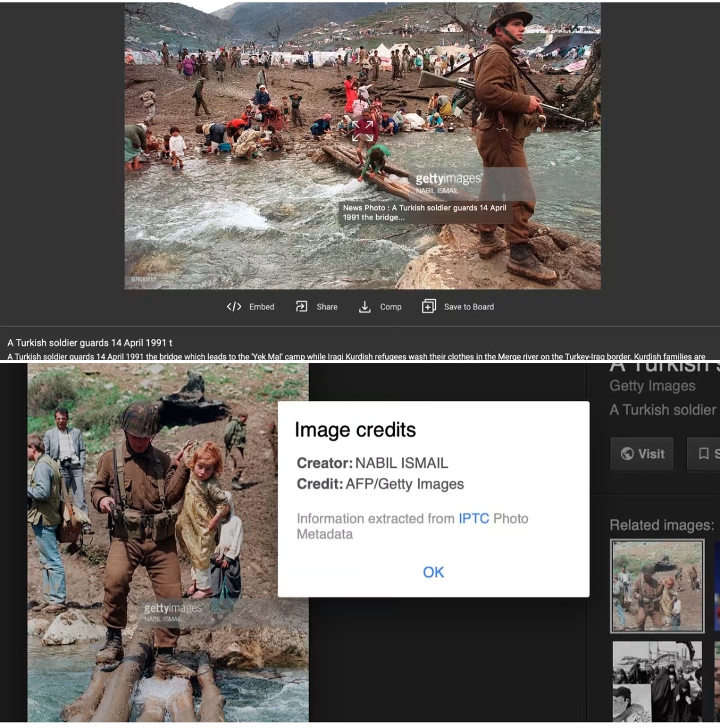720x728 pixels.
Task: Click the Embed label under the photo
Action: tap(262, 307)
